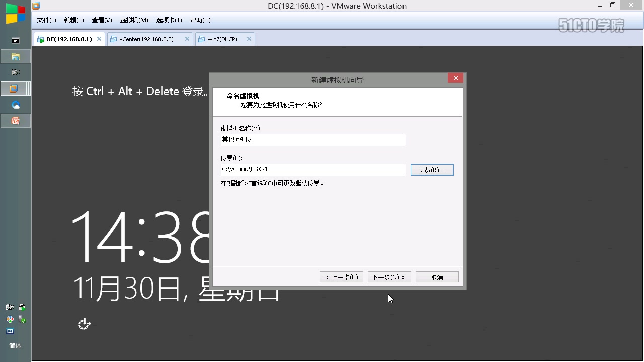Switch to the vCenter(192.168.8.2) tab
Viewport: 644px width, 362px height.
[x=149, y=39]
